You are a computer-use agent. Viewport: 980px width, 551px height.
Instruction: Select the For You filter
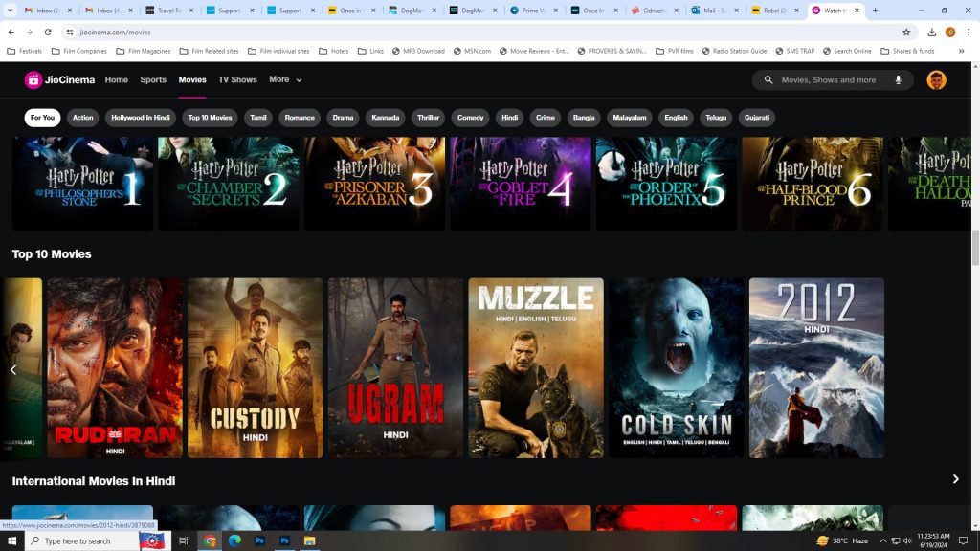click(42, 118)
